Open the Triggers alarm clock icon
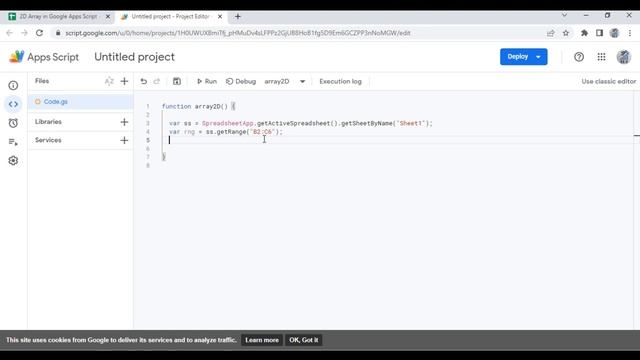 click(13, 123)
